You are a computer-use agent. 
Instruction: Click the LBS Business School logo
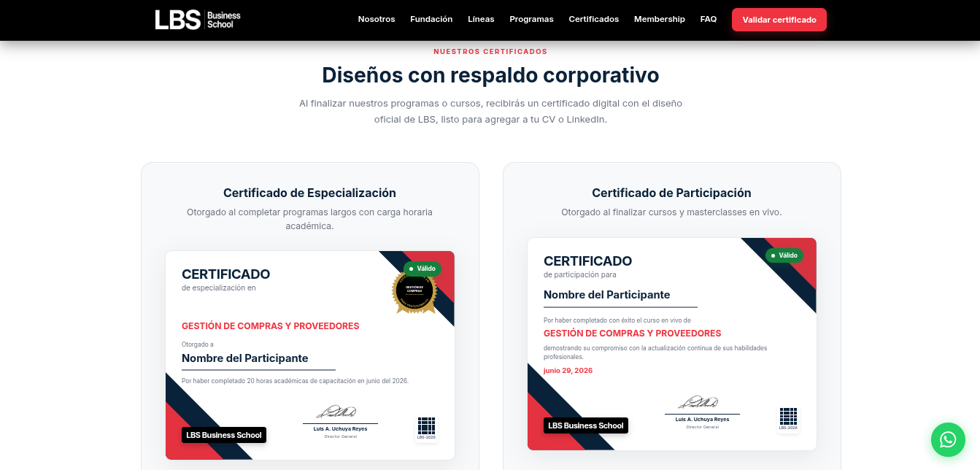(198, 20)
